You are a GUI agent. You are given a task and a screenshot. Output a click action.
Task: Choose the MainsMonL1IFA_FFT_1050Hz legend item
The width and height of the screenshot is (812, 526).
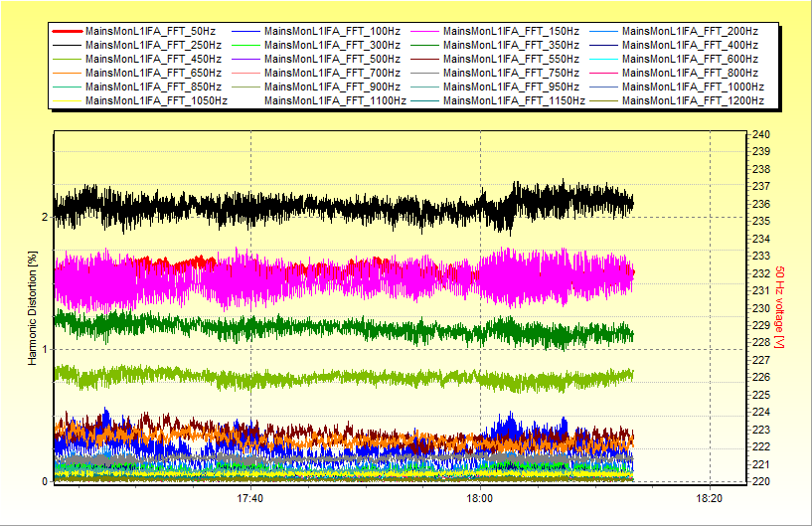pyautogui.click(x=148, y=100)
